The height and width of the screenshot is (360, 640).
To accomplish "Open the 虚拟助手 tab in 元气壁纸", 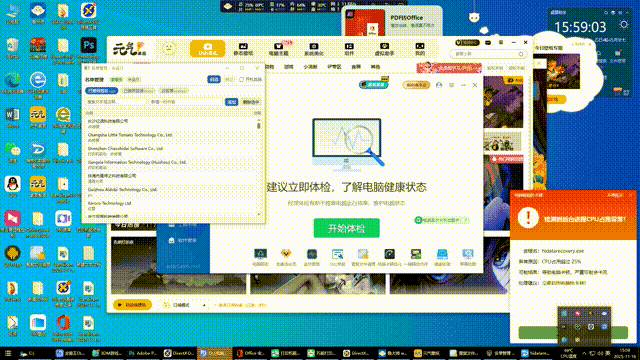I will tap(384, 49).
